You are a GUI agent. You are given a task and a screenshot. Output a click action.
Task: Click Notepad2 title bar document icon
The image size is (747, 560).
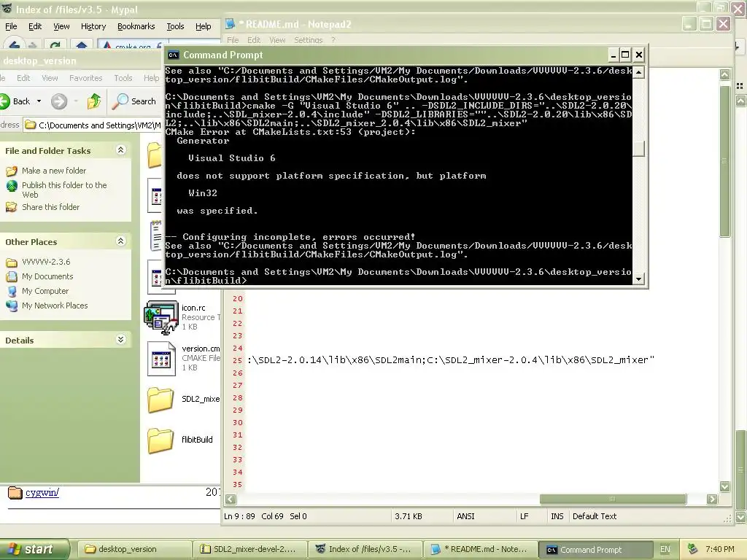pos(230,24)
